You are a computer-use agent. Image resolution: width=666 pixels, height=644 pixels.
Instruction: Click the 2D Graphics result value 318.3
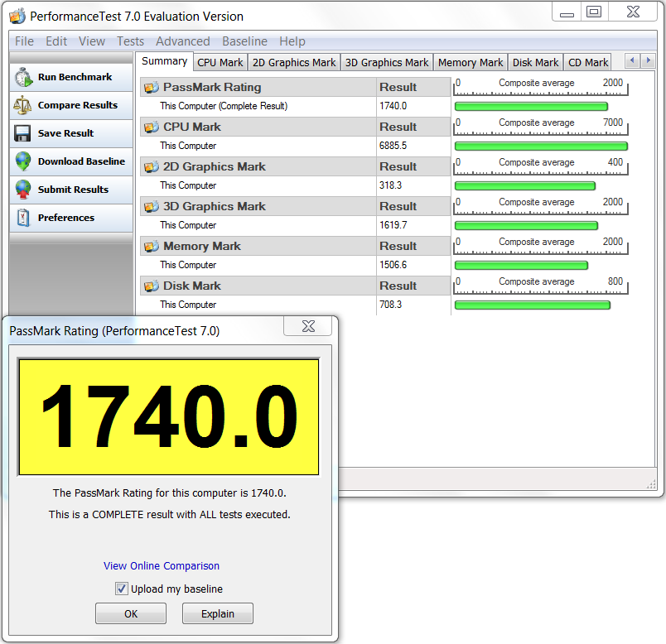click(390, 185)
